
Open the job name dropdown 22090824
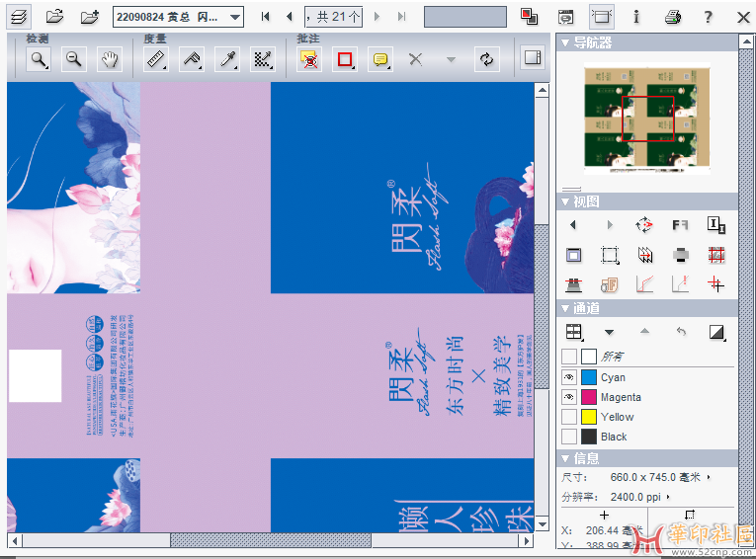click(178, 17)
